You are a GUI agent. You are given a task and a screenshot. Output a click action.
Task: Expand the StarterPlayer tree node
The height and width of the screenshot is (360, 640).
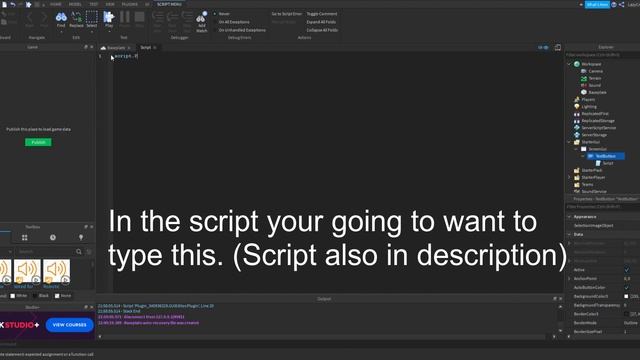pyautogui.click(x=569, y=177)
